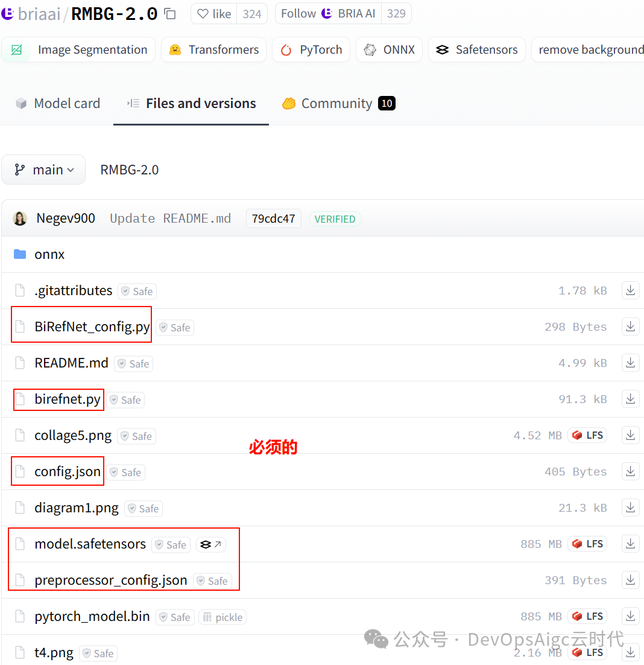Image resolution: width=644 pixels, height=665 pixels.
Task: Select the Transformers tag
Action: point(213,49)
